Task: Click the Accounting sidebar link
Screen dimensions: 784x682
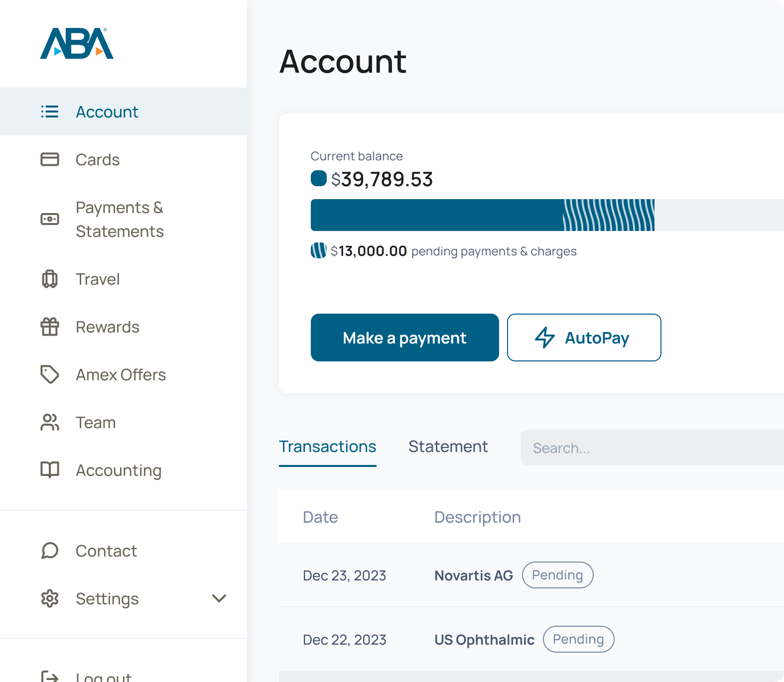Action: tap(124, 470)
